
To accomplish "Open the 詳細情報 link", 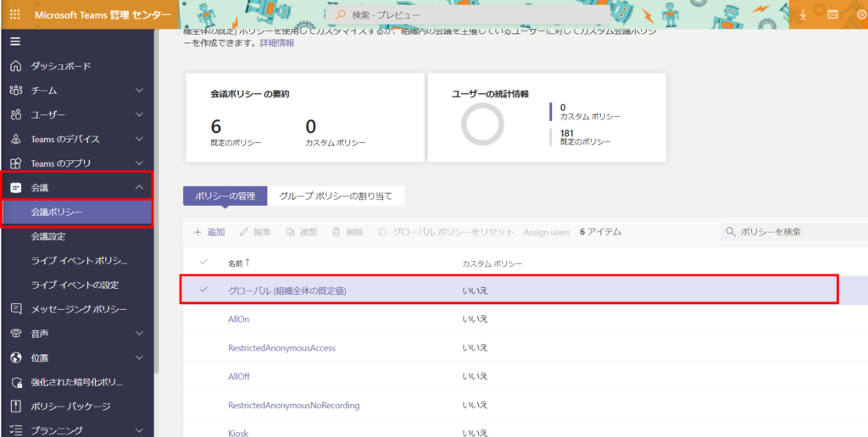I will 276,42.
